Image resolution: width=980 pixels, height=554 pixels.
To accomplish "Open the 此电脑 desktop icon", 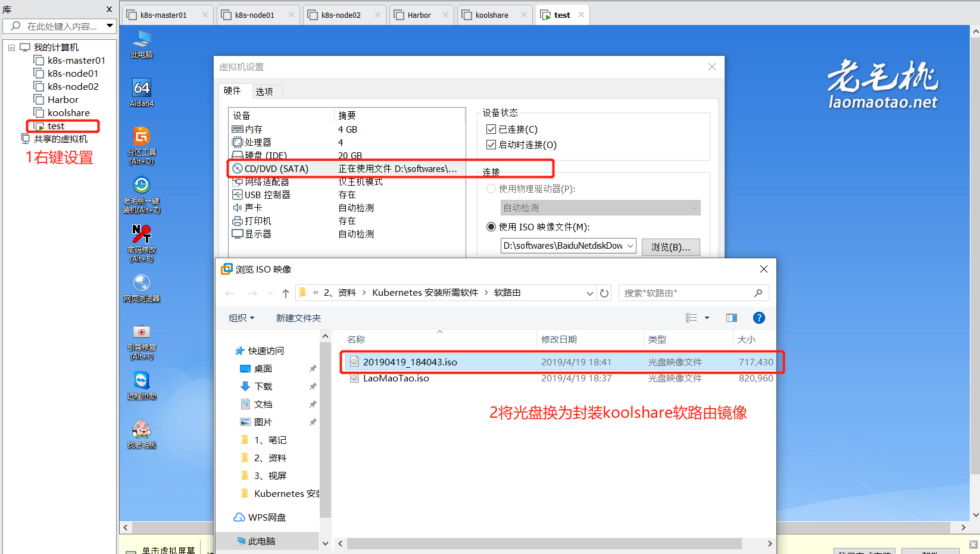I will (142, 44).
